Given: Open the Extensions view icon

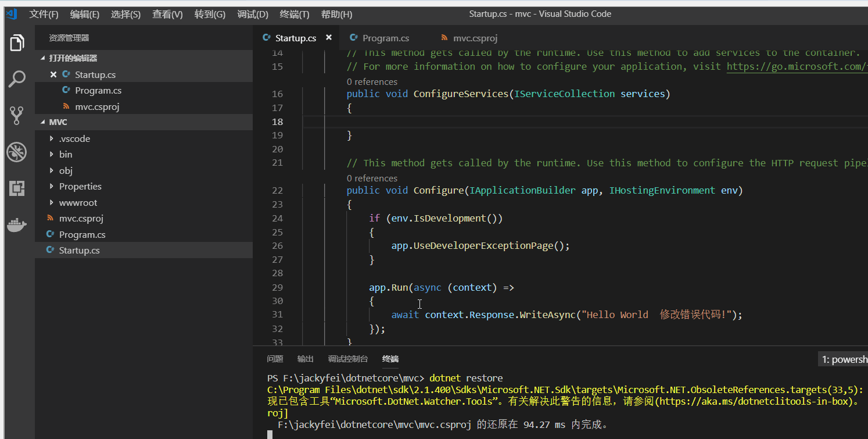Looking at the screenshot, I should 17,188.
